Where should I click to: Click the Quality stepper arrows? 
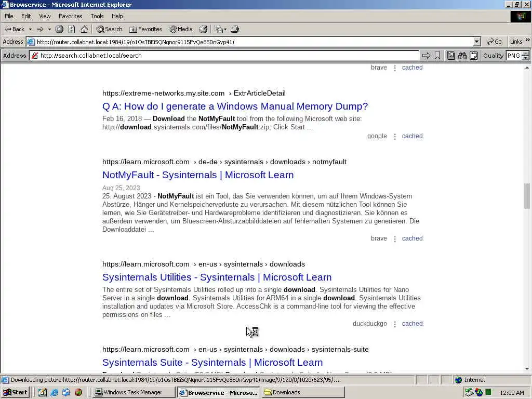pos(526,56)
